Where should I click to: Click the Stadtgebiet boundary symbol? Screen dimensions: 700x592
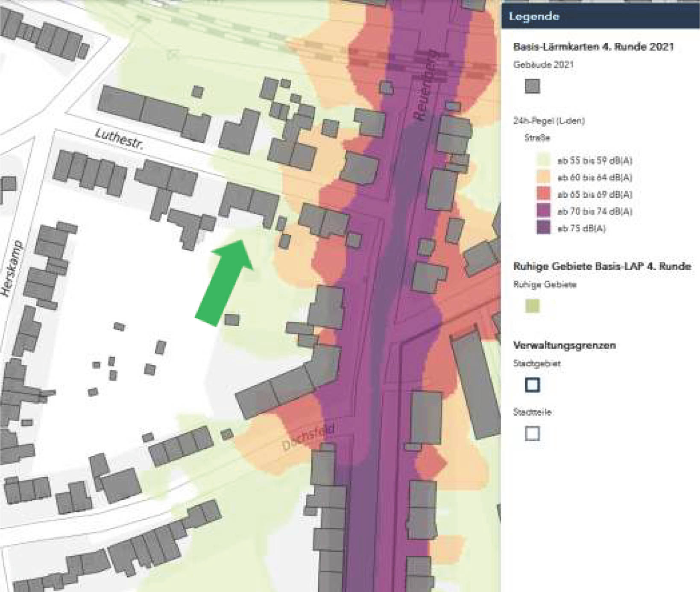[x=532, y=384]
